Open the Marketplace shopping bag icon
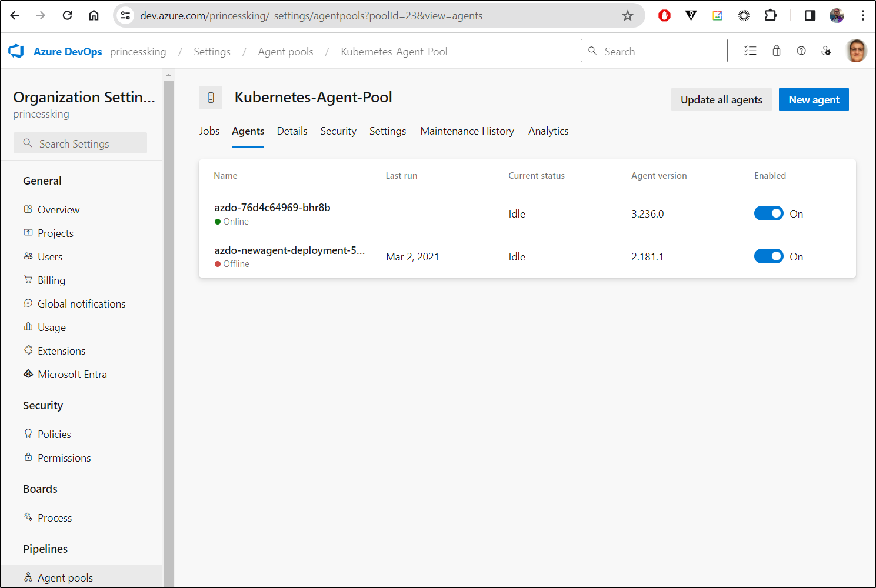876x588 pixels. click(777, 51)
